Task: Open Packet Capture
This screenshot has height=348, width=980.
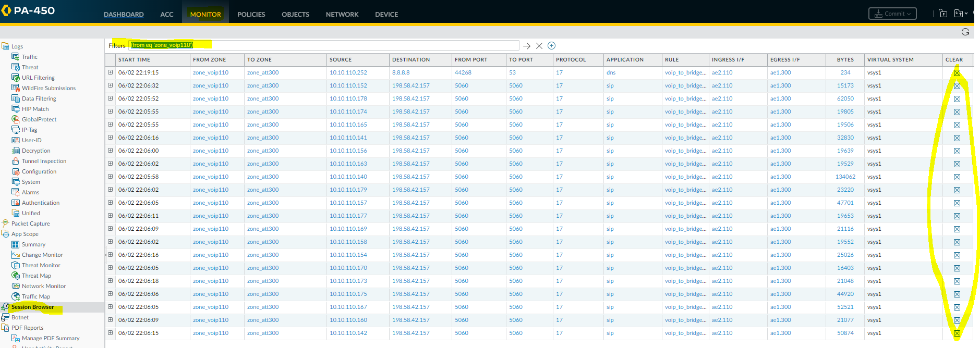Action: coord(30,223)
